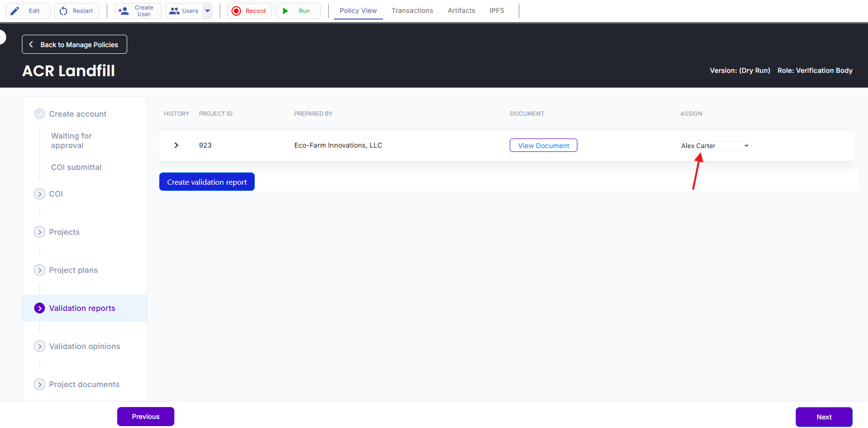Click the Create account checkmark step icon
This screenshot has width=868, height=428.
(40, 114)
